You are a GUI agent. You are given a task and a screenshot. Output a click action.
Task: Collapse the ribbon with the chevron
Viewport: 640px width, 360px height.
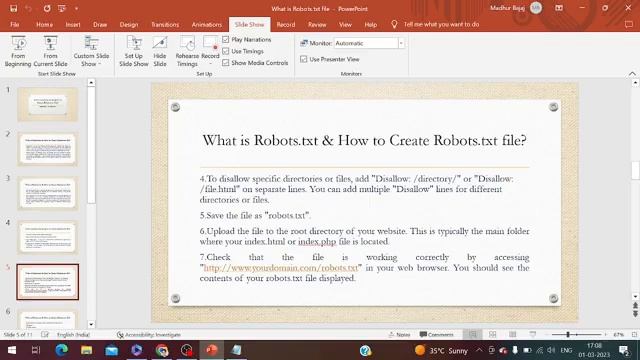pos(632,74)
